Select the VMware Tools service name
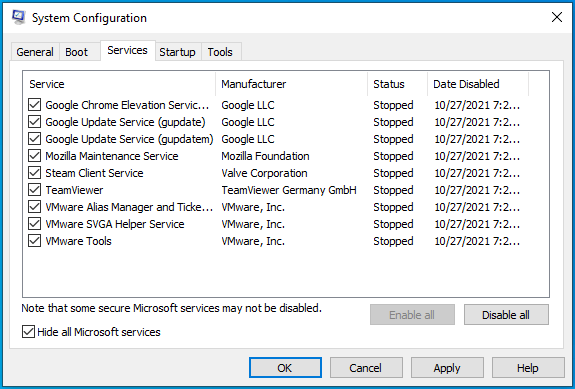 pyautogui.click(x=78, y=241)
